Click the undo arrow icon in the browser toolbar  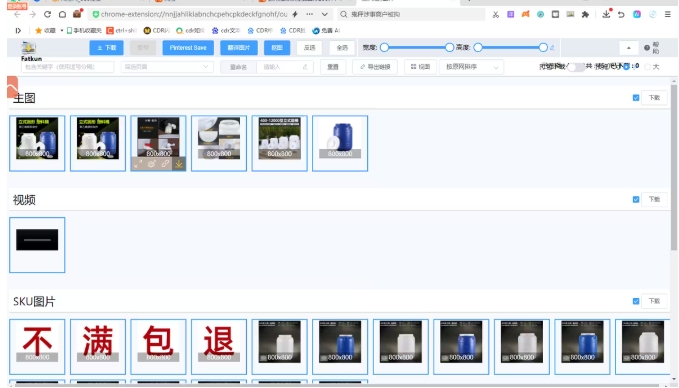pyautogui.click(x=621, y=14)
